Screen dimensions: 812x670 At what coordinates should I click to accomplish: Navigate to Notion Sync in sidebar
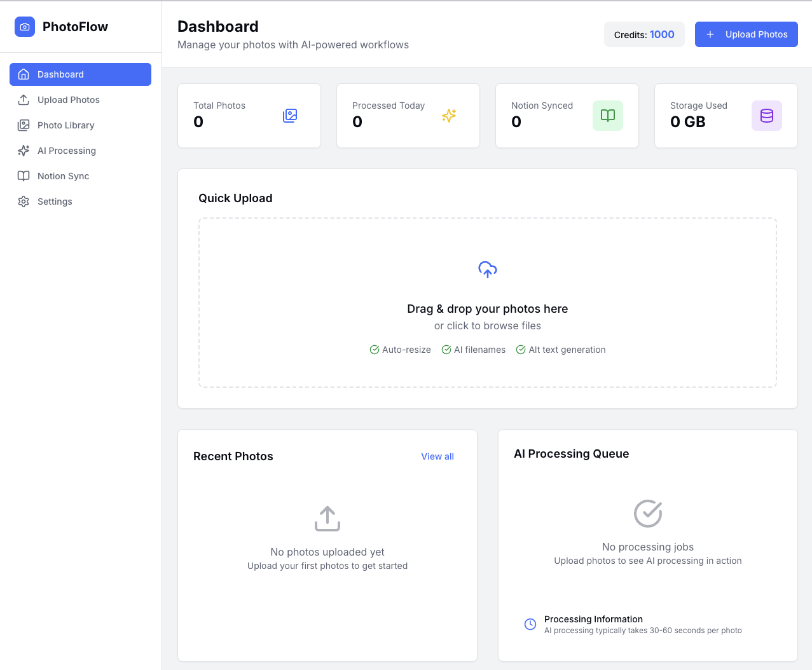pos(63,176)
